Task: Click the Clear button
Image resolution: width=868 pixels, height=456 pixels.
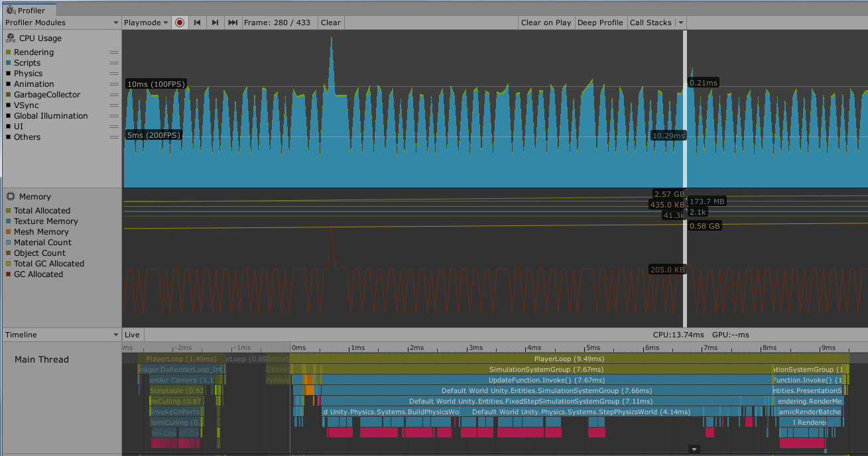Action: (x=331, y=23)
